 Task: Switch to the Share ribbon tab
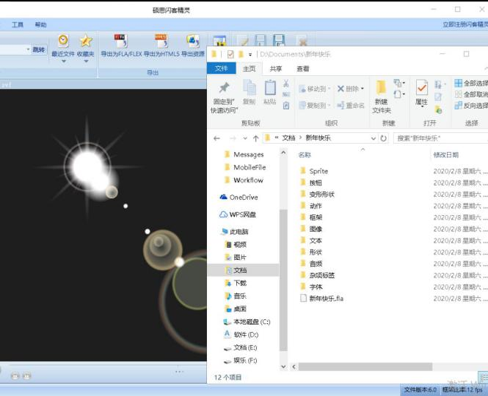[x=276, y=69]
